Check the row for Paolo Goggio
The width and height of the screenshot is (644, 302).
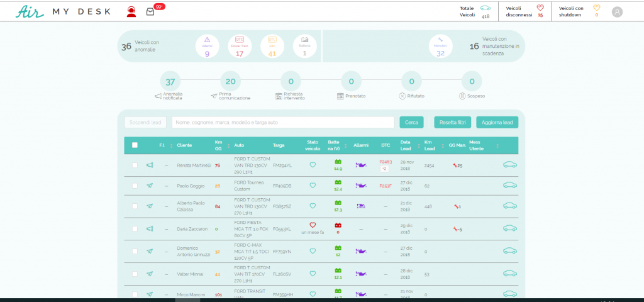[135, 186]
